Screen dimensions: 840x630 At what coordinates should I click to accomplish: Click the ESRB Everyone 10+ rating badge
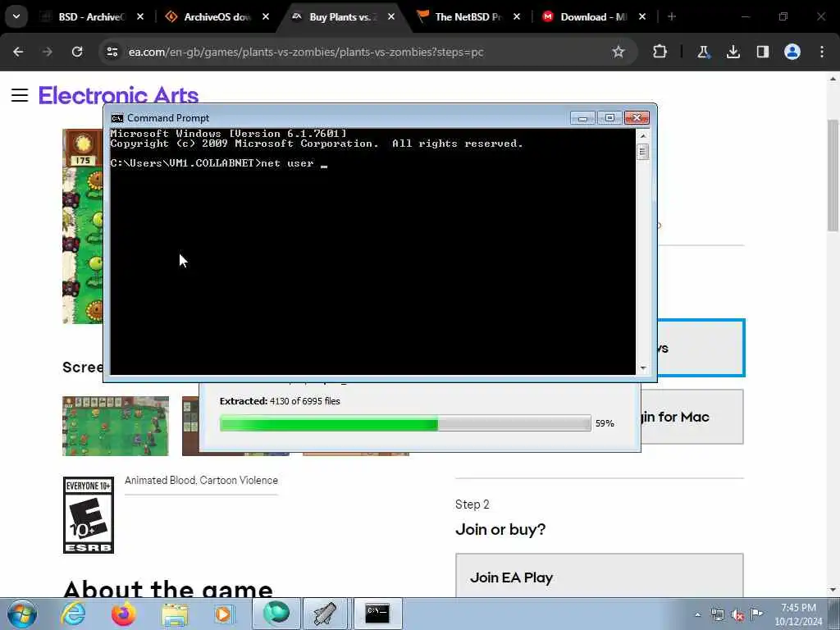pos(89,515)
